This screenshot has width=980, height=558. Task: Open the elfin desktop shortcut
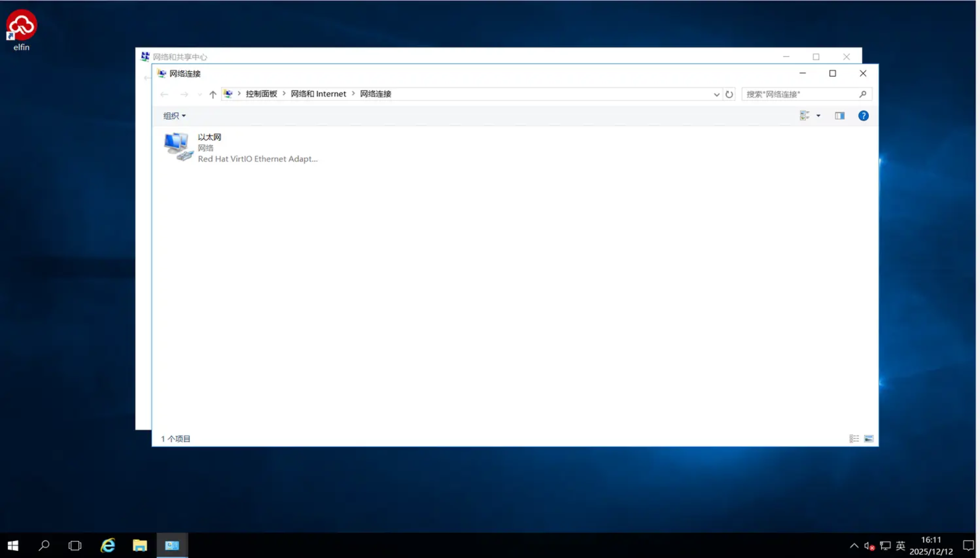pyautogui.click(x=21, y=30)
